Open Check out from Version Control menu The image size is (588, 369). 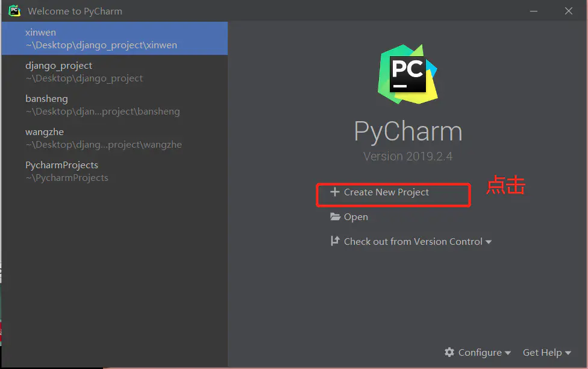411,241
